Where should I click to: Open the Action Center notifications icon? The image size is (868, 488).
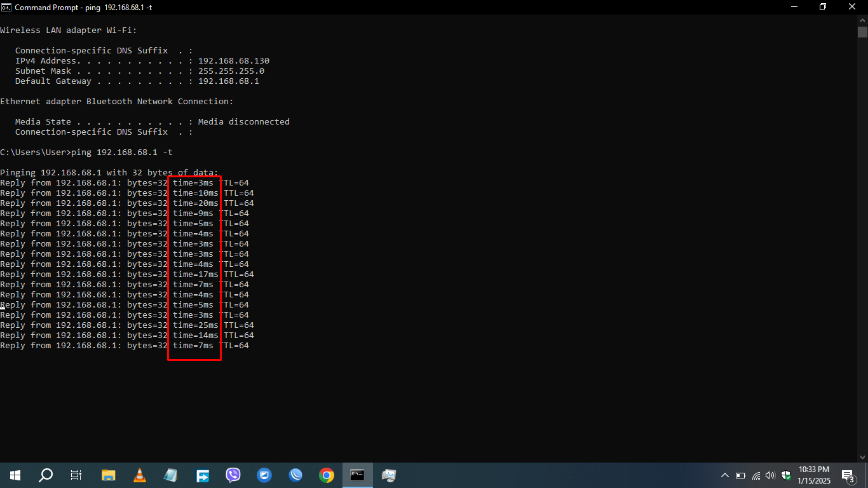(x=848, y=475)
